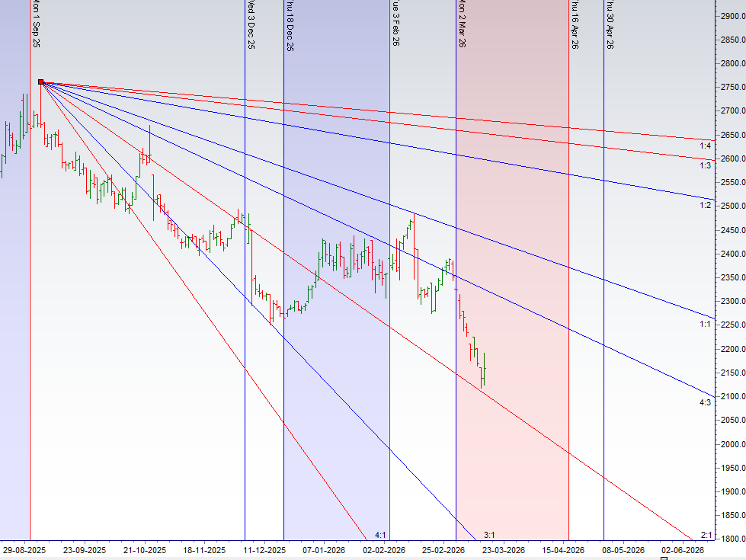
Task: Click the 1:2 Gann angle label
Action: click(705, 206)
